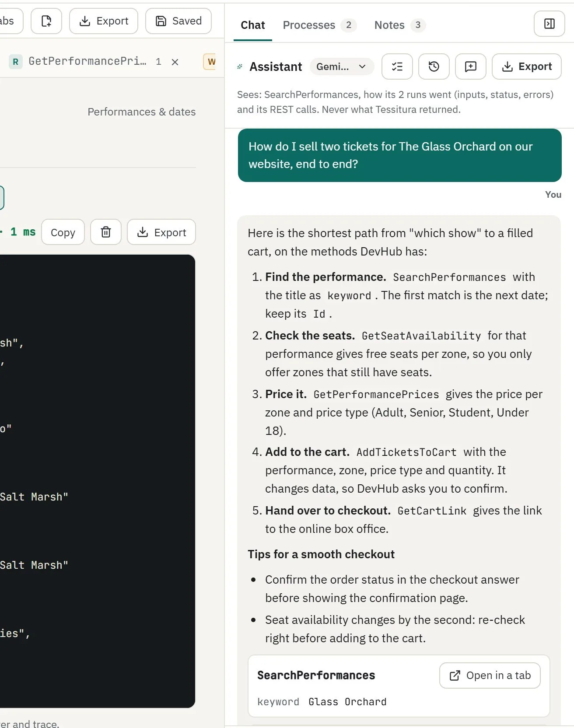Switch to the Processes tab
The image size is (574, 728).
click(x=320, y=25)
